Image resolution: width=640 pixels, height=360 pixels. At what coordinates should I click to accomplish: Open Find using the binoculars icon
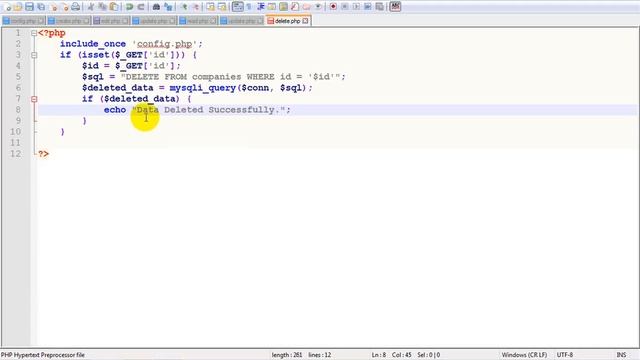click(156, 7)
